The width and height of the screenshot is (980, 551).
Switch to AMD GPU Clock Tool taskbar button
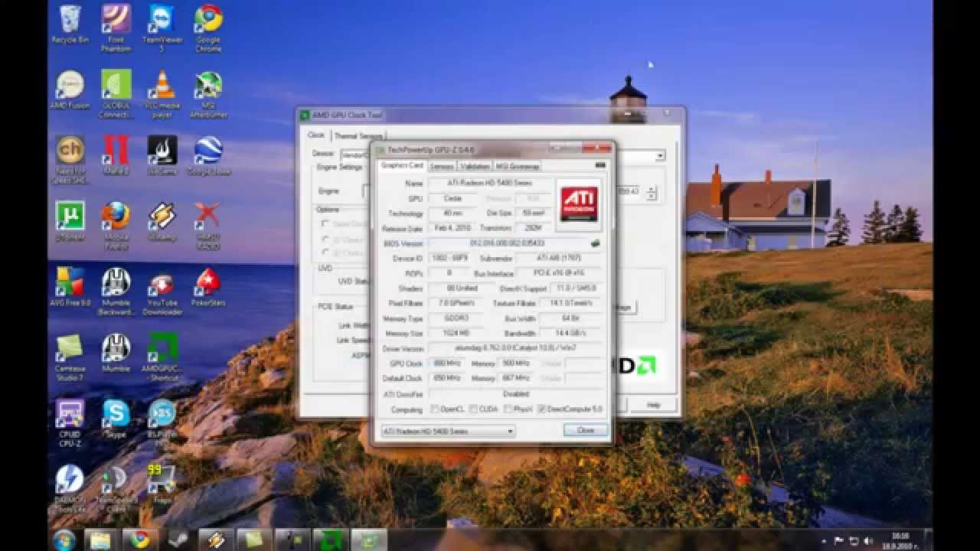pyautogui.click(x=332, y=540)
